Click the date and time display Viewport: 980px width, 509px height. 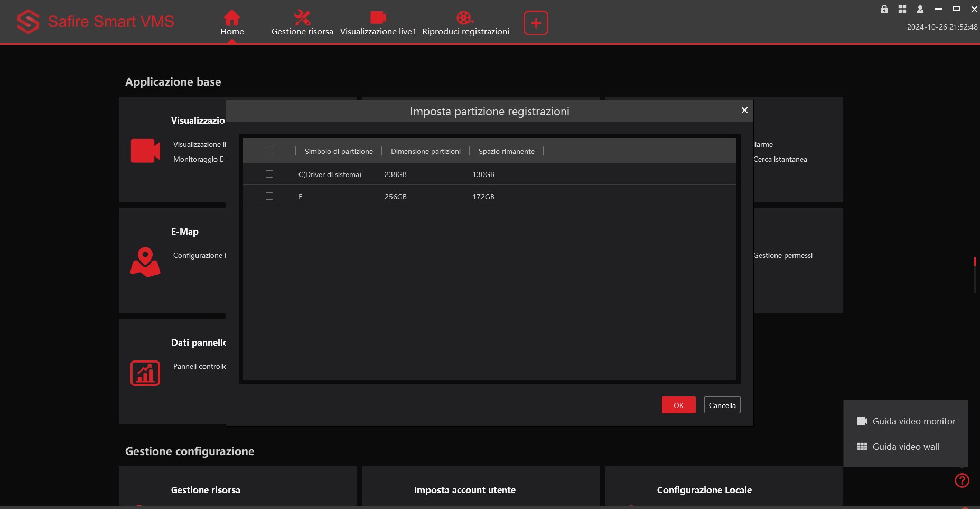[x=942, y=27]
